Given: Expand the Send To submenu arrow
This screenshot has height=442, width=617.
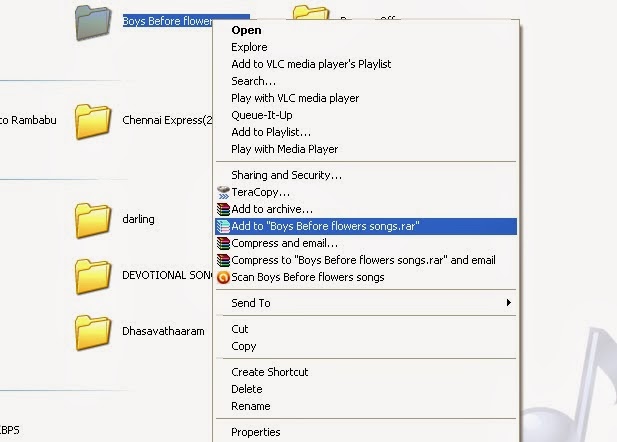Looking at the screenshot, I should pos(509,303).
